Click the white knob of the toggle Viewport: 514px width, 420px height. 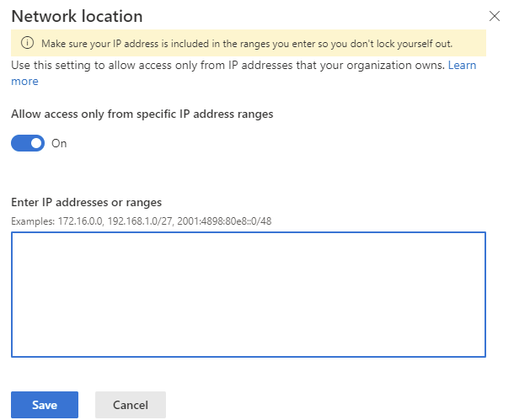point(35,143)
